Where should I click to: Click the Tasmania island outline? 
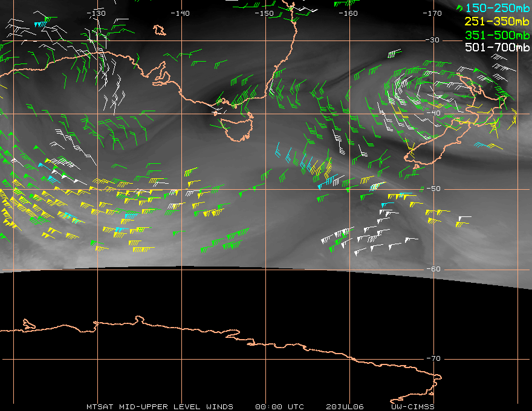click(x=237, y=129)
